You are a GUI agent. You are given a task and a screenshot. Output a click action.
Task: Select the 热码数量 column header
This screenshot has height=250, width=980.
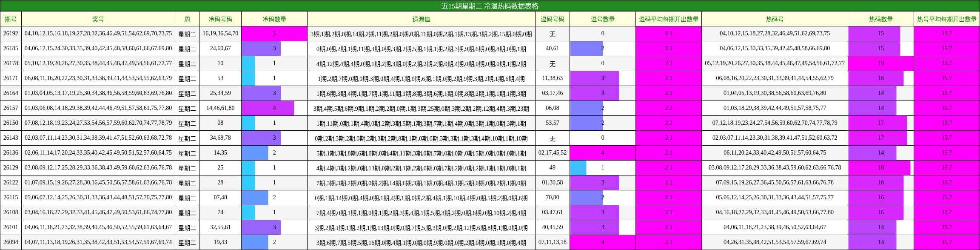click(x=881, y=19)
